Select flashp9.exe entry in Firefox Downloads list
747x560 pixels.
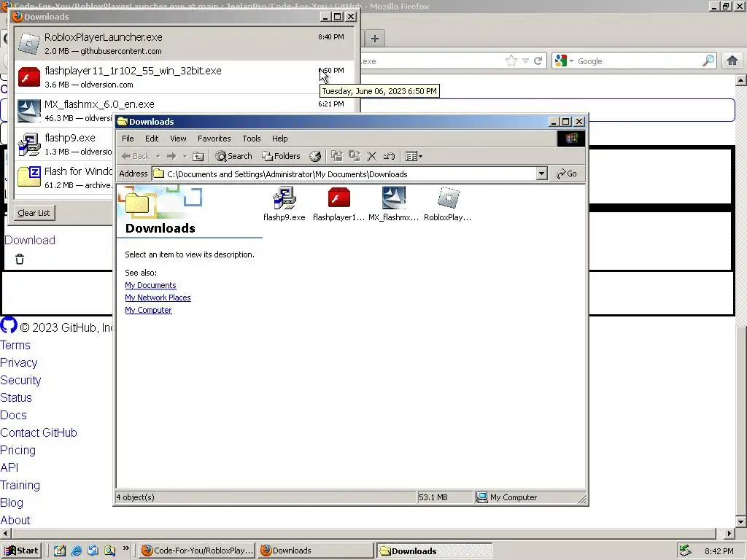pyautogui.click(x=64, y=144)
